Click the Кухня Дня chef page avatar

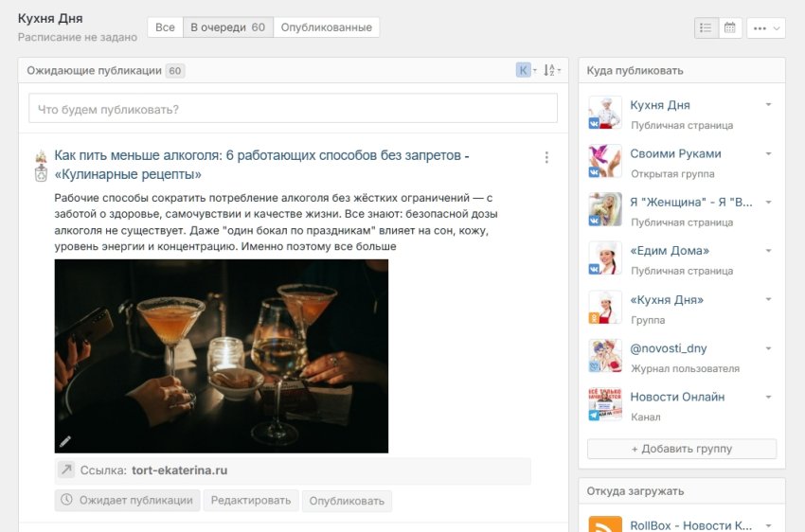604,113
